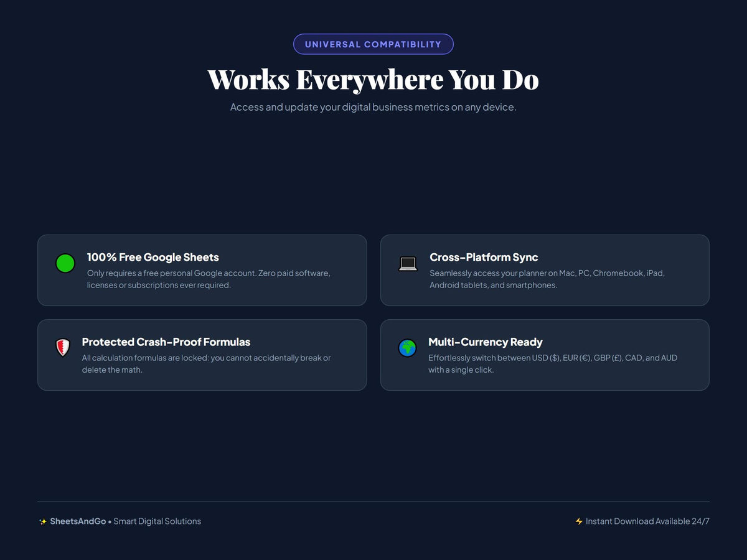Click the laptop icon in Cross-Platform Sync card
This screenshot has height=560, width=747.
point(408,264)
